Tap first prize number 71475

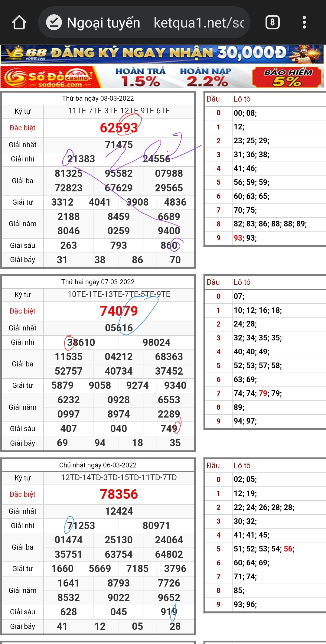tap(119, 145)
